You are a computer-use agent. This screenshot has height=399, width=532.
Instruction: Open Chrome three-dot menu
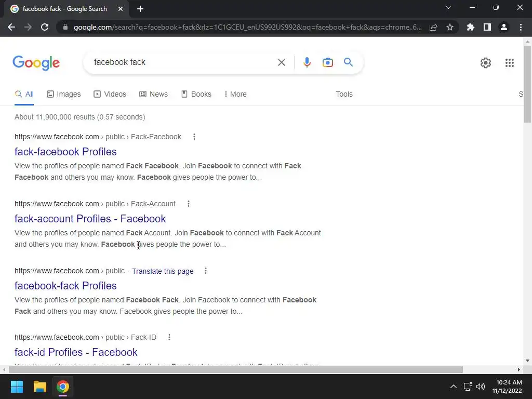pos(521,27)
